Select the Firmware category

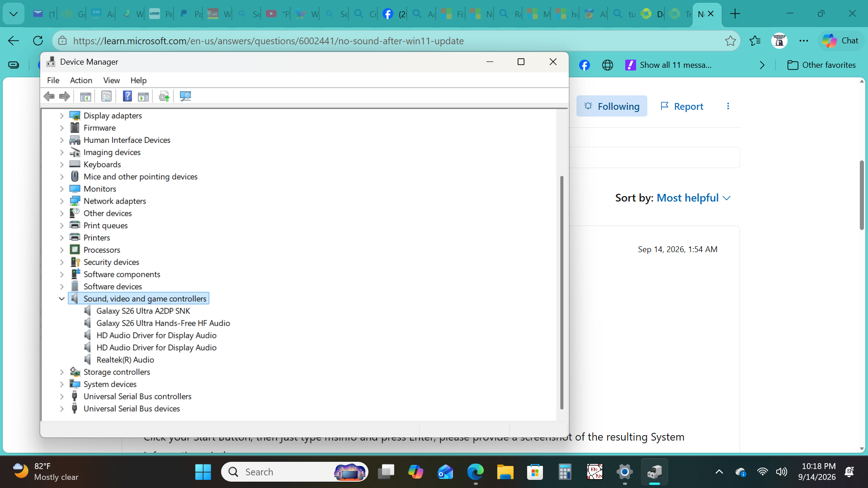pyautogui.click(x=99, y=128)
